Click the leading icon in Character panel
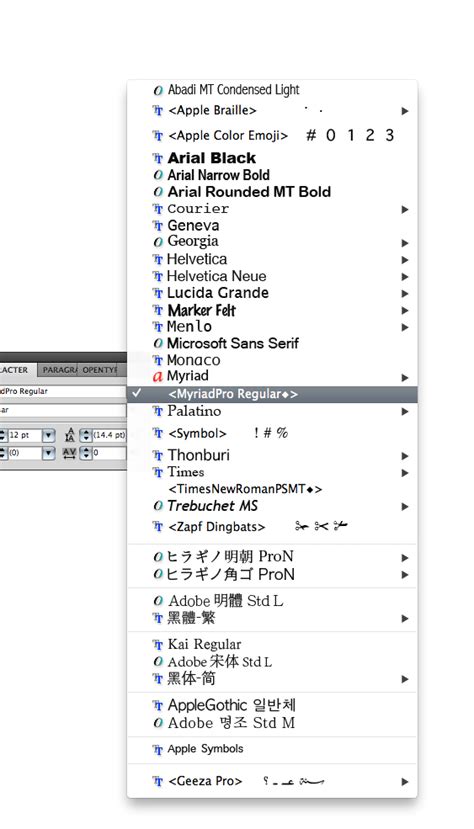 (x=70, y=436)
